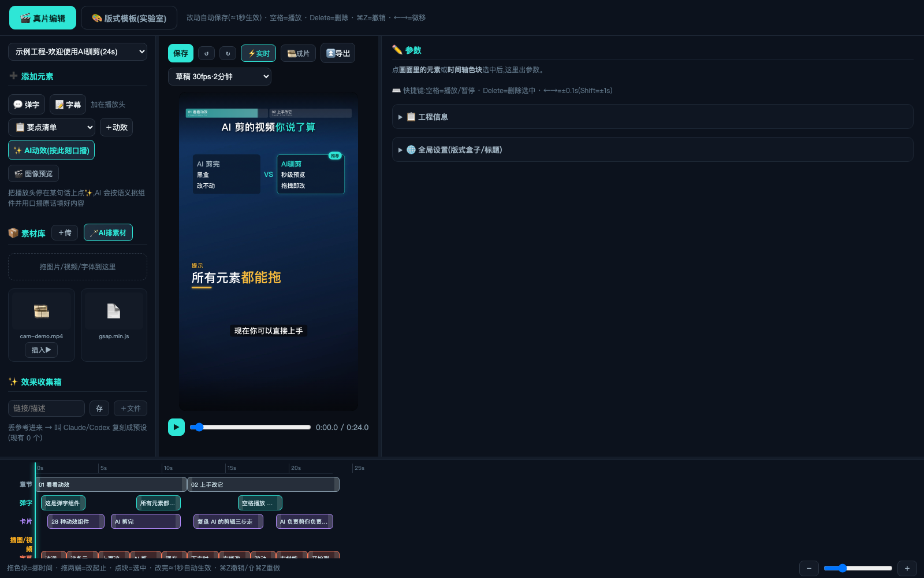
Task: Click the 卡片 track label
Action: 26,521
